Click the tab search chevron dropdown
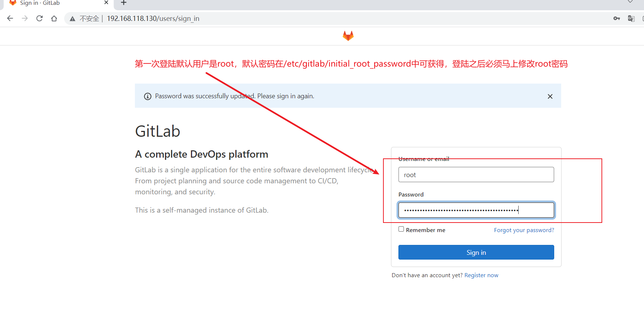 click(630, 2)
